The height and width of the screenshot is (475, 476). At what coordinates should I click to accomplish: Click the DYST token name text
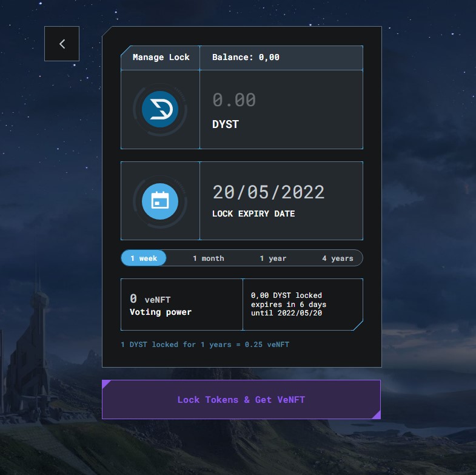point(226,124)
